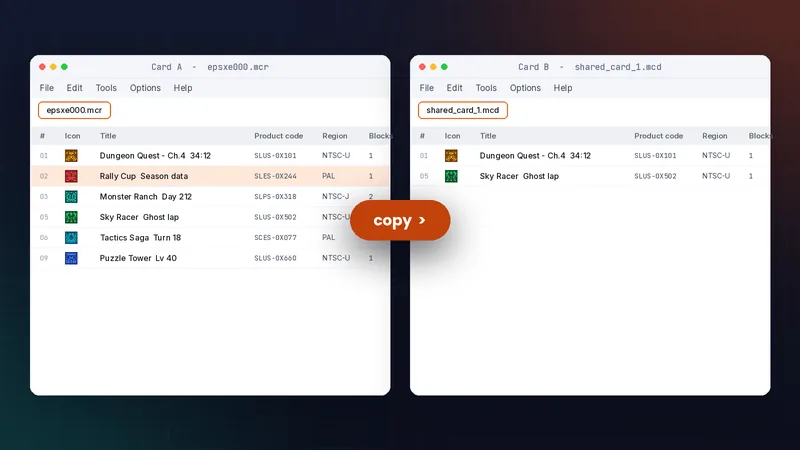The width and height of the screenshot is (800, 450).
Task: Select Dungeon Quest - Ch.4 title in Card B
Action: (x=535, y=156)
